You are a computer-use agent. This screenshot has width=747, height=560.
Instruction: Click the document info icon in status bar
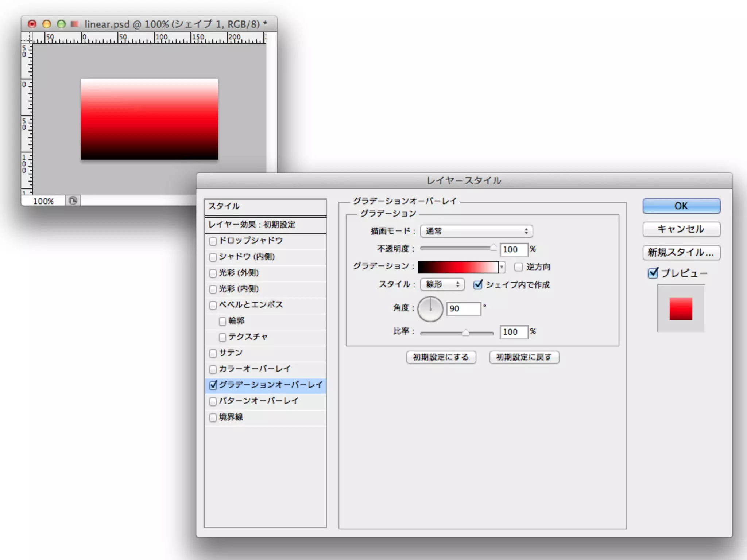coord(73,201)
